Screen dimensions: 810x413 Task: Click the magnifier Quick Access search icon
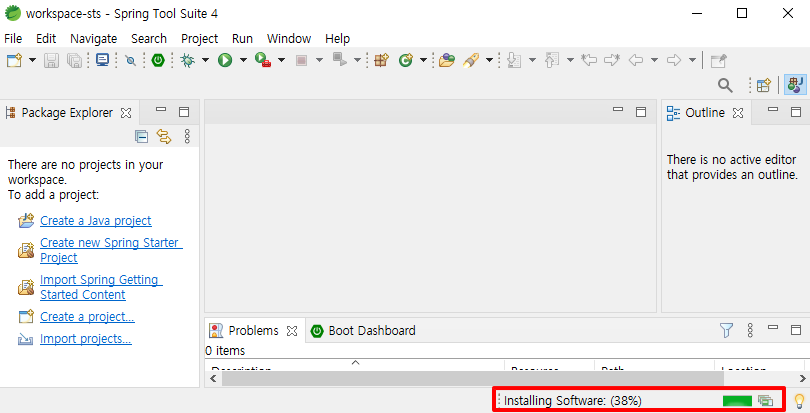click(x=725, y=85)
